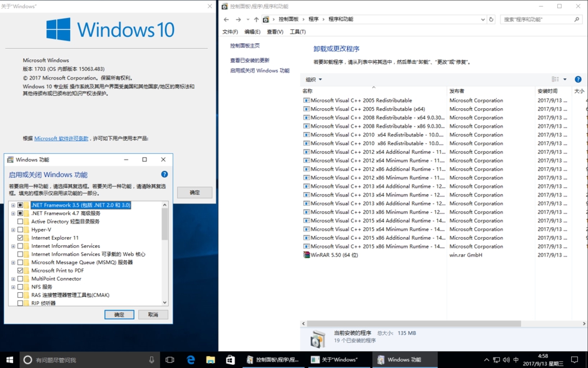Open the Tools (T) menu
The image size is (588, 368).
coord(298,32)
